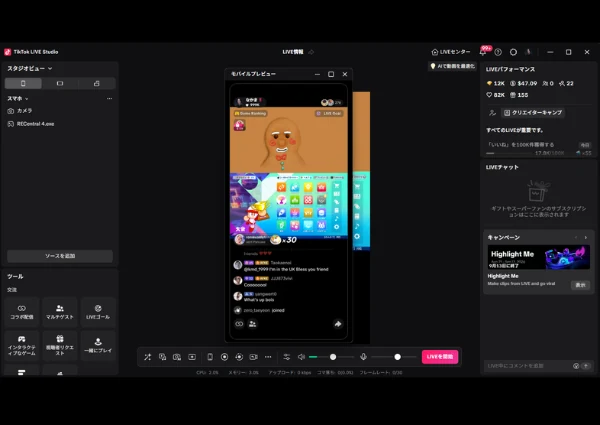Click the 82K likes stat
Image resolution: width=600 pixels, height=425 pixels.
[496, 95]
